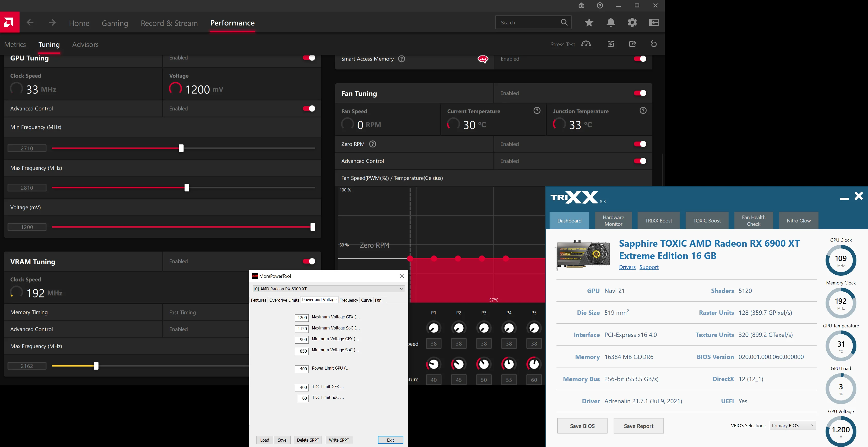The width and height of the screenshot is (868, 447).
Task: Select the Gaming menu
Action: coord(115,23)
